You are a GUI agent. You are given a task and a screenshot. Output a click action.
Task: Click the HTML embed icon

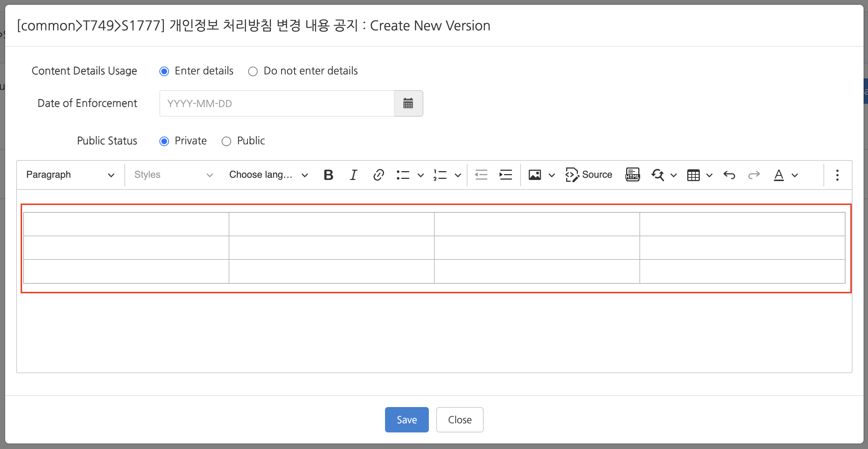tap(632, 175)
